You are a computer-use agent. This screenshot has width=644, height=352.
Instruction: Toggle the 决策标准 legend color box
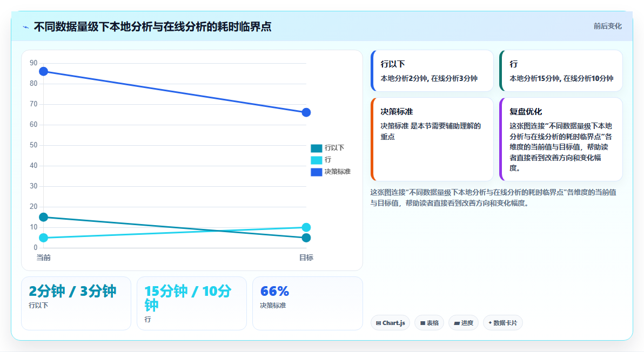click(316, 172)
